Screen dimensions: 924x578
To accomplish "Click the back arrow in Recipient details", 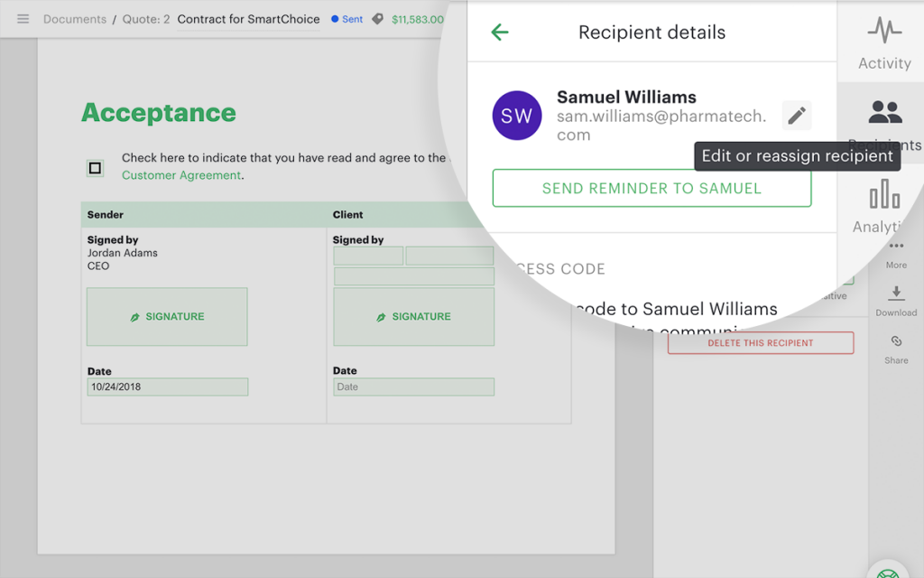I will (500, 33).
